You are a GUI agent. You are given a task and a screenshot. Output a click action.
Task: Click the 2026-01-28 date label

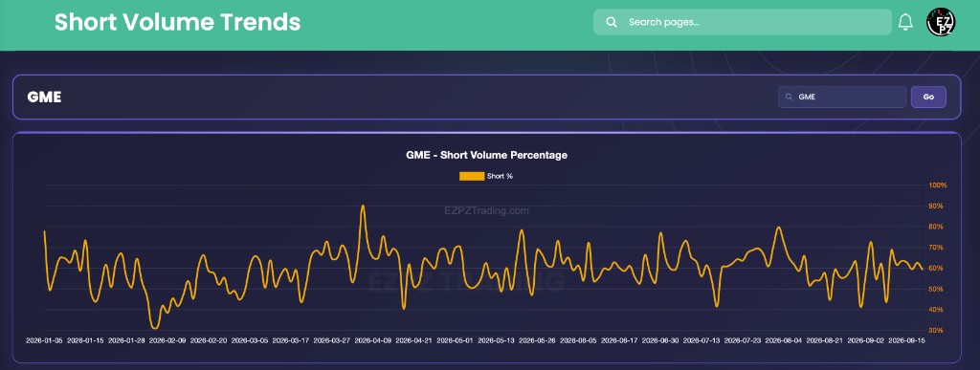pos(126,340)
